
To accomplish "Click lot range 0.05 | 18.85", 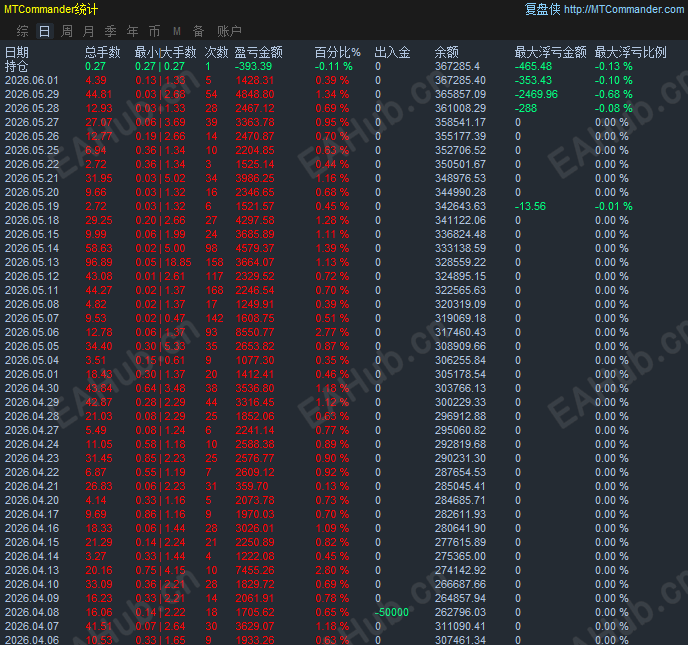I will click(x=163, y=262).
